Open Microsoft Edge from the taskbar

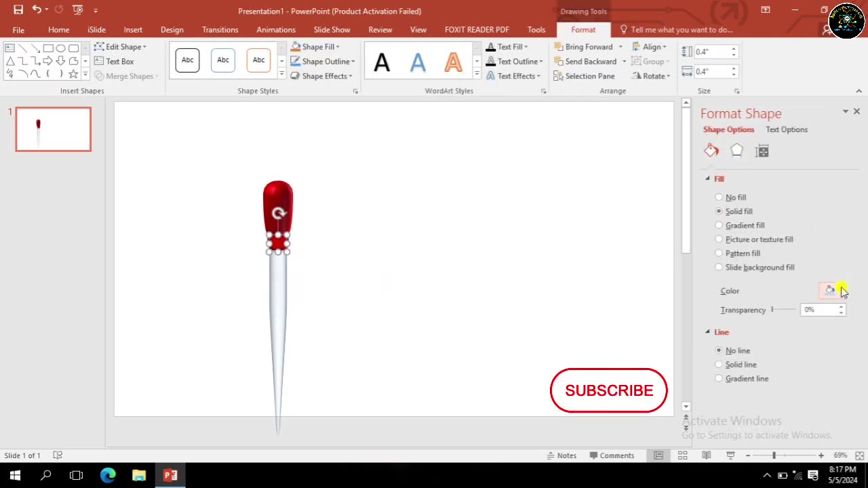pyautogui.click(x=108, y=475)
